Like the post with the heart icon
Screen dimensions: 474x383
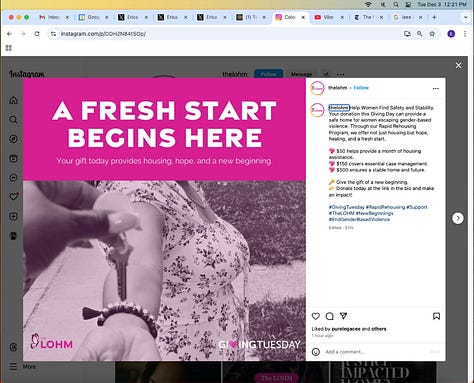(316, 316)
